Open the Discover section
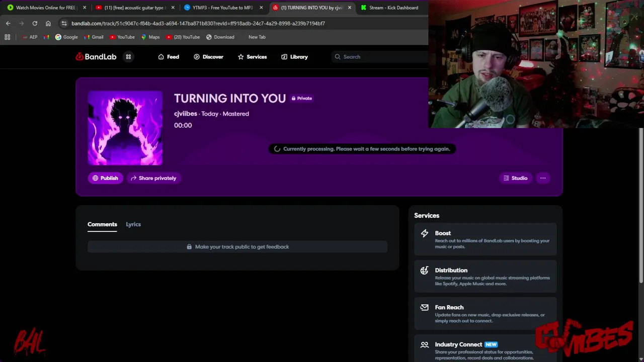This screenshot has height=362, width=644. point(208,57)
